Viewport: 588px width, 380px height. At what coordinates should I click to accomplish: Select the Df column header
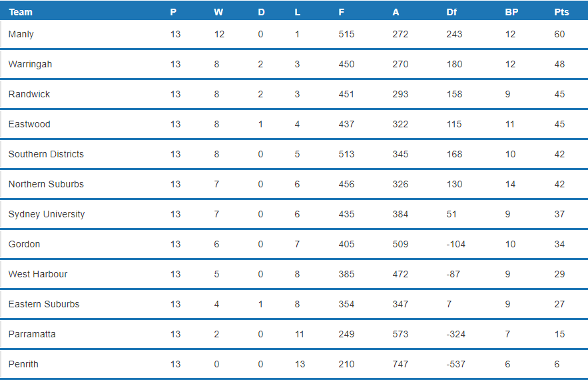tap(451, 12)
